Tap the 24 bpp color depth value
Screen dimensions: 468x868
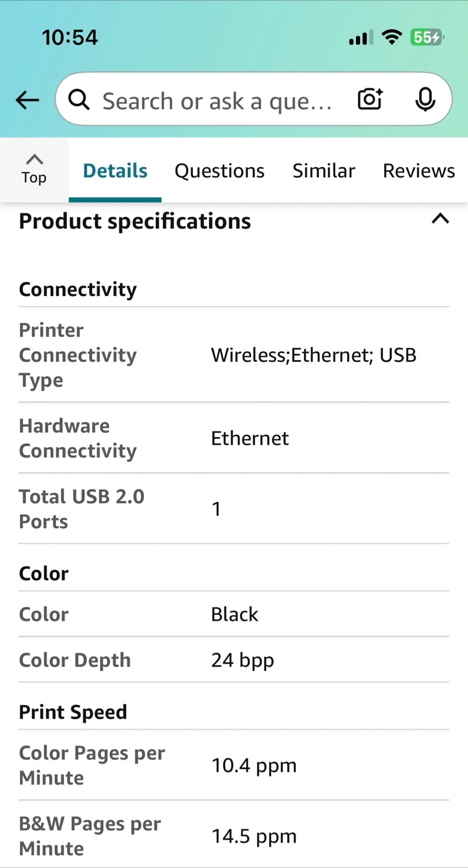(242, 660)
